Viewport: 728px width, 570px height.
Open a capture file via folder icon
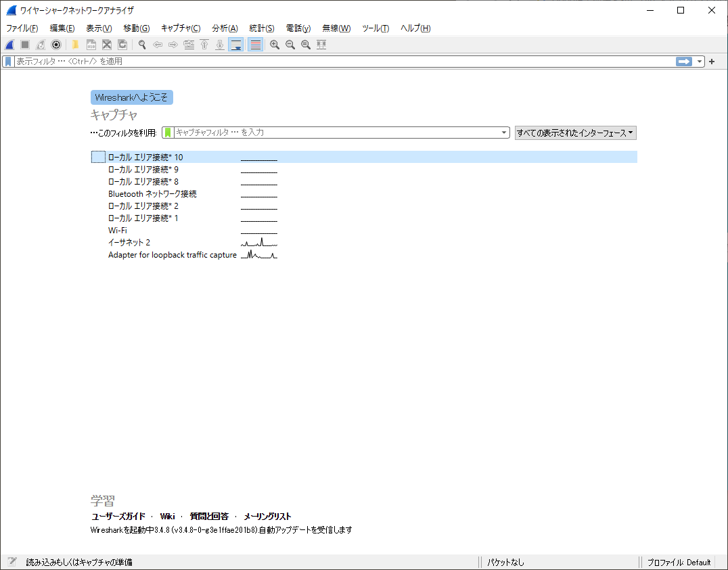[75, 45]
